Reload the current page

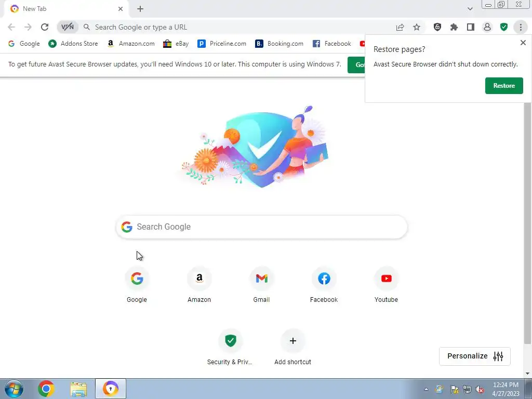[x=45, y=27]
